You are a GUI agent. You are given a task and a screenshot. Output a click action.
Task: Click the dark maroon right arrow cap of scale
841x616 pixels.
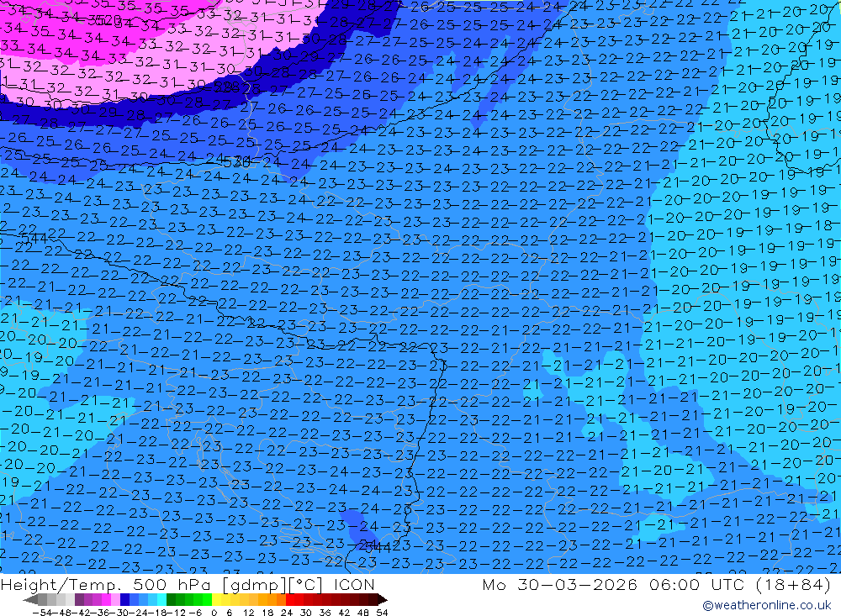click(383, 600)
